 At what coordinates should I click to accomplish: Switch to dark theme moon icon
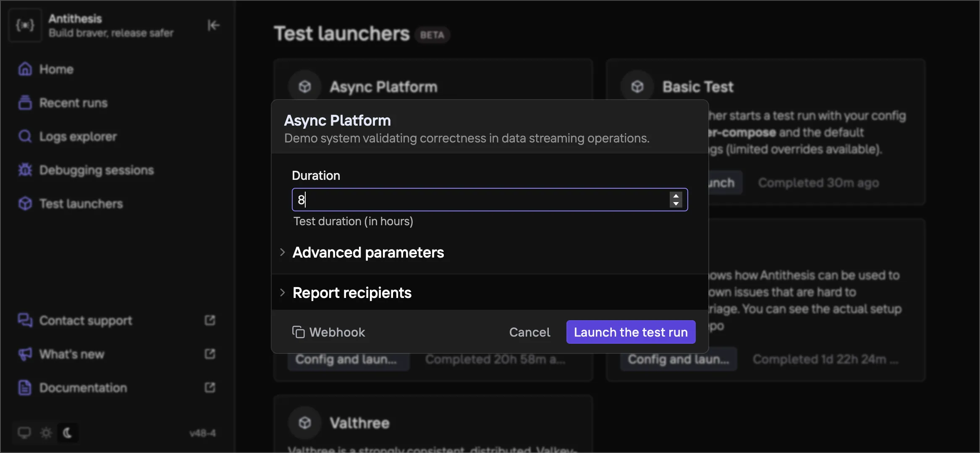68,432
